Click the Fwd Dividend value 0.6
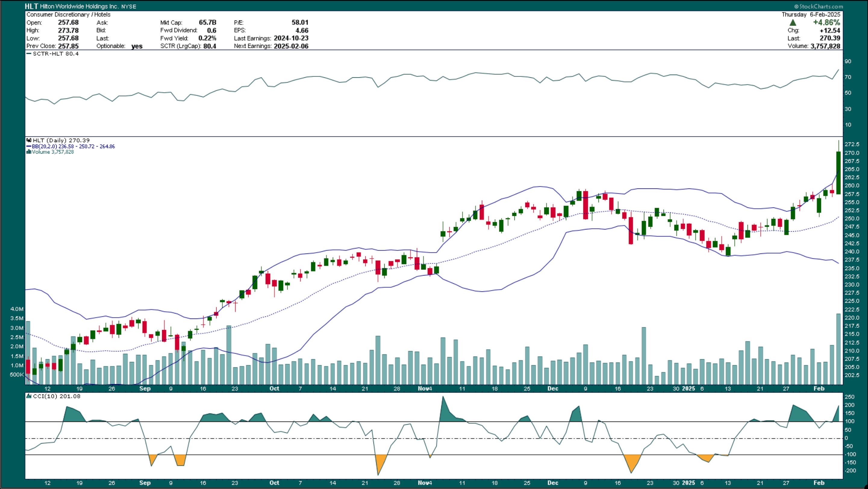The image size is (868, 489). point(212,30)
